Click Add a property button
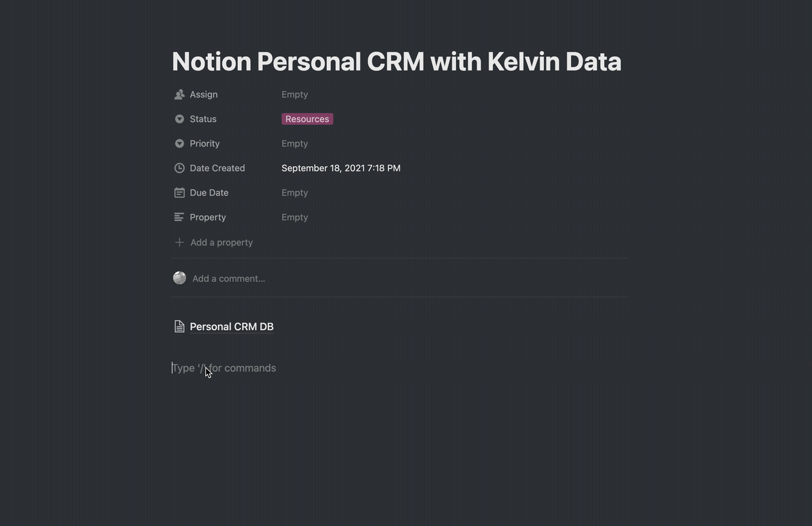 (x=214, y=242)
